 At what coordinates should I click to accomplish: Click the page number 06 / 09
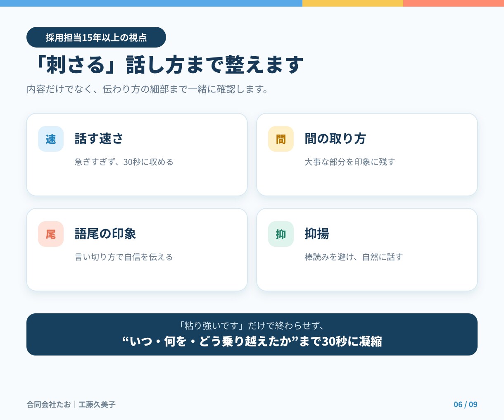(x=466, y=405)
